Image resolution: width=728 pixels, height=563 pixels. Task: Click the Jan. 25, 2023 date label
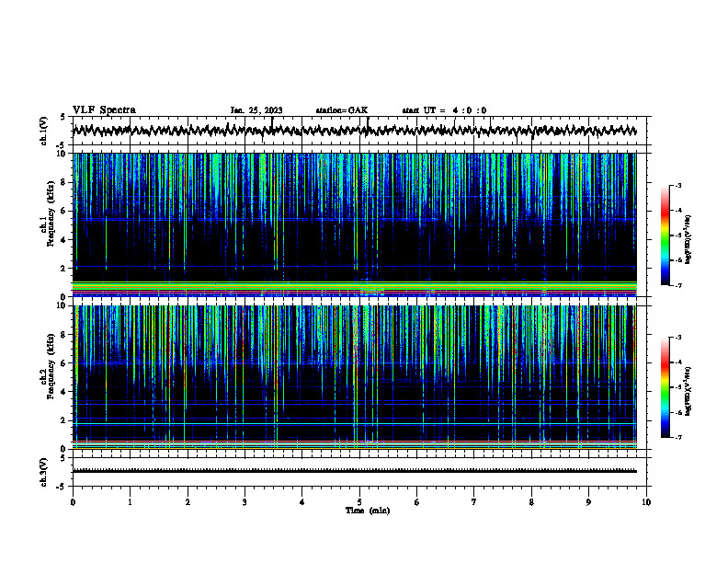(256, 110)
